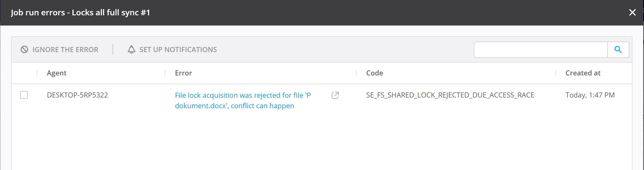Sort by the Code column header
This screenshot has height=170, width=644.
click(375, 73)
